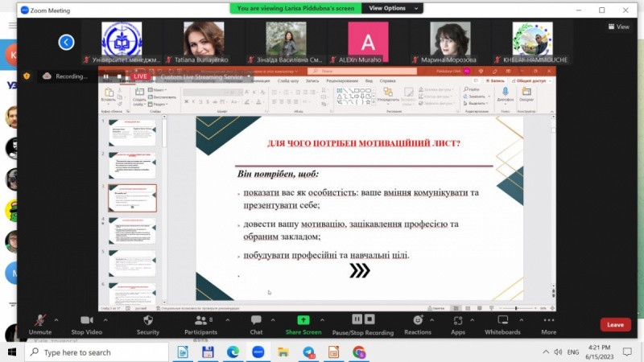Click the More options ellipsis
The width and height of the screenshot is (644, 362).
coord(548,323)
